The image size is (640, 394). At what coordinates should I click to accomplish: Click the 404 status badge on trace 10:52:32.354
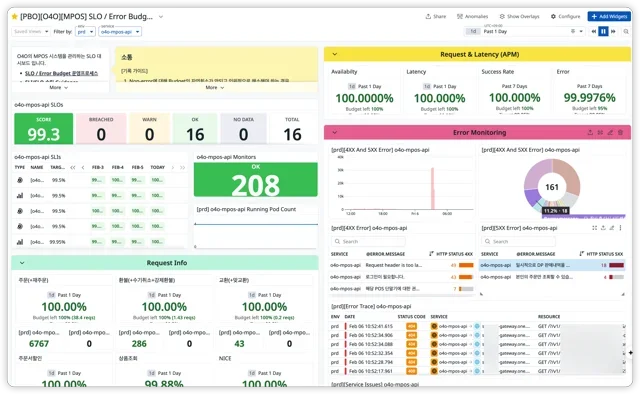(x=411, y=353)
